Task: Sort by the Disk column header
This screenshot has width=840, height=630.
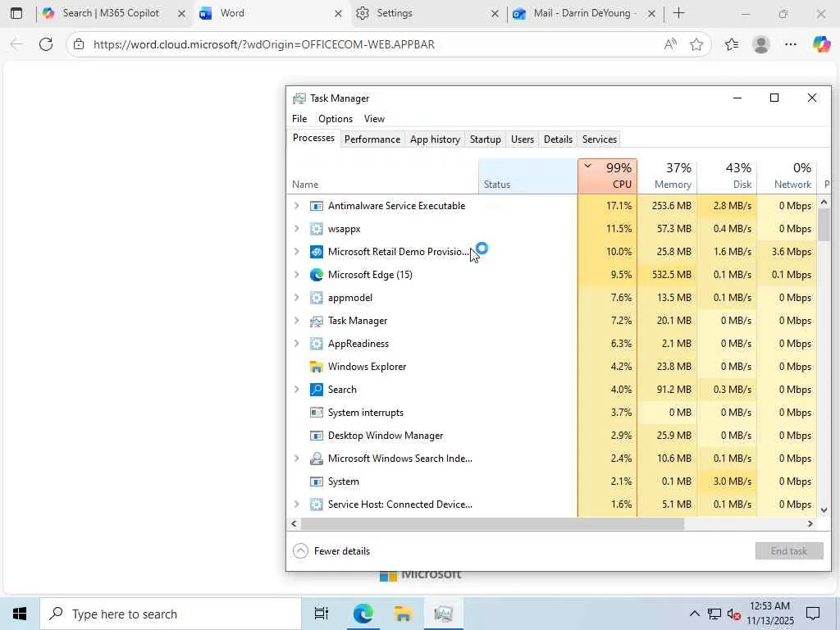Action: [x=727, y=176]
